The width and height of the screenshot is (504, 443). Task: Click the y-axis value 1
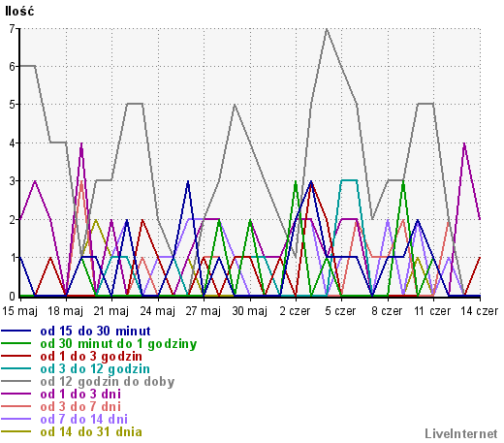(x=13, y=258)
